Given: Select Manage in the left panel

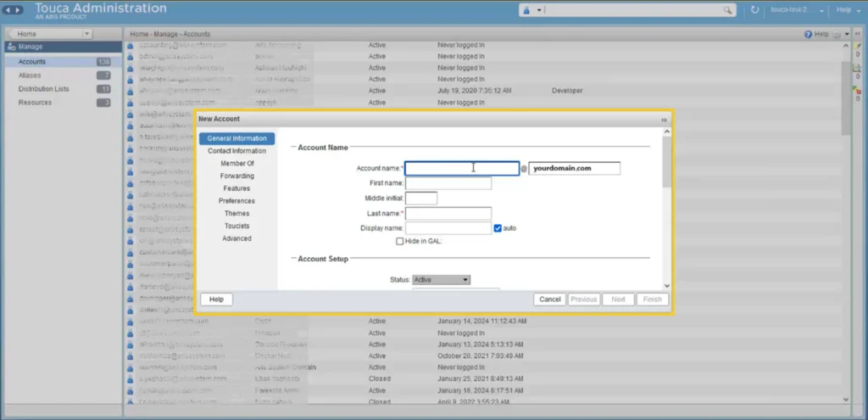Looking at the screenshot, I should click(63, 48).
